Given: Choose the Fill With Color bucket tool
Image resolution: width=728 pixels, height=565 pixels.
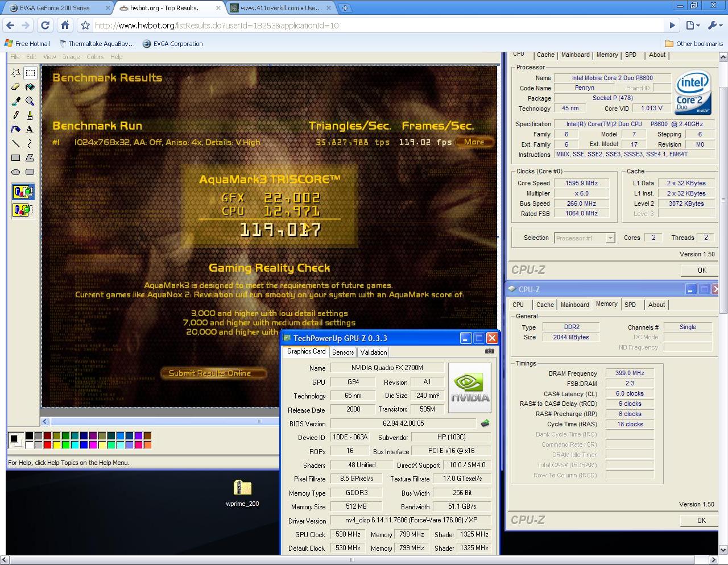Looking at the screenshot, I should click(30, 87).
